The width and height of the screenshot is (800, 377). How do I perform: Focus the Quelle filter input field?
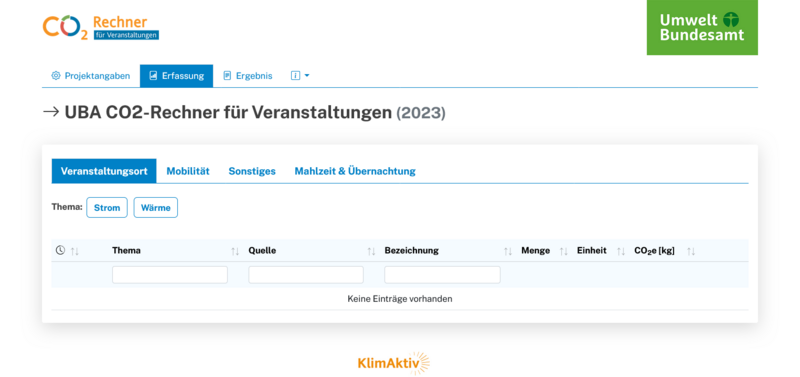click(306, 275)
